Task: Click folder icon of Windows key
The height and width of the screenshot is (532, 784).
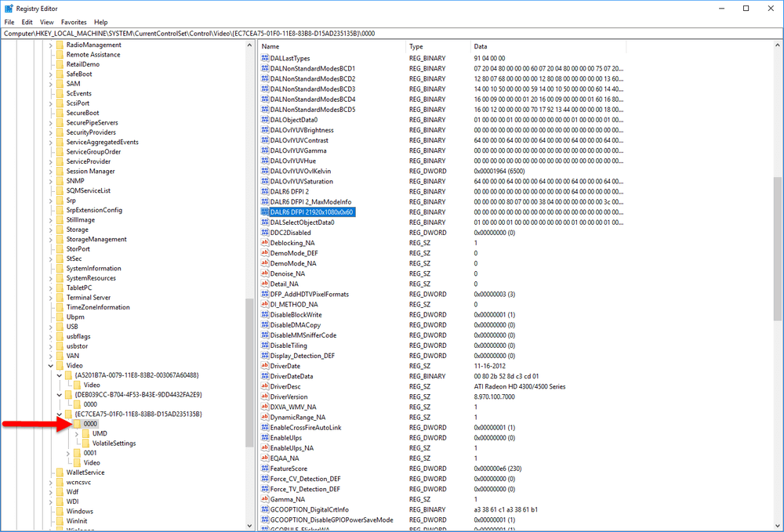Action: 60,511
